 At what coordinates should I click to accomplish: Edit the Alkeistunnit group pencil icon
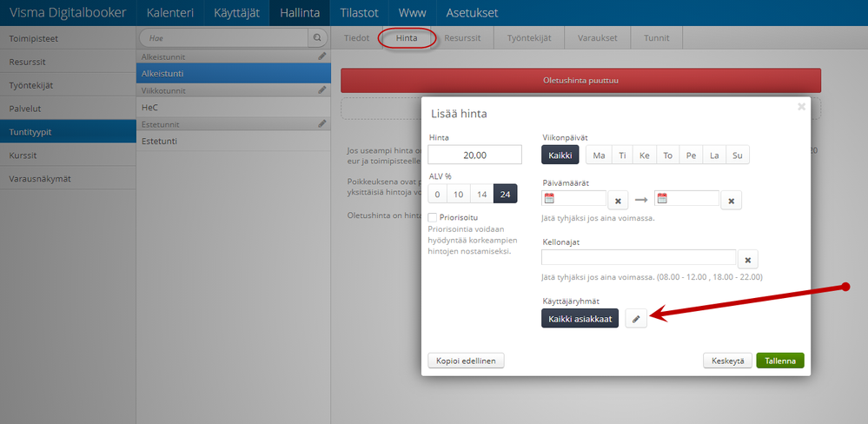[x=322, y=56]
